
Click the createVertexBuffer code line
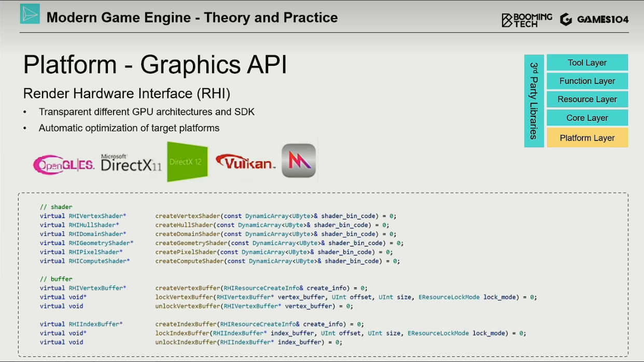[203, 288]
